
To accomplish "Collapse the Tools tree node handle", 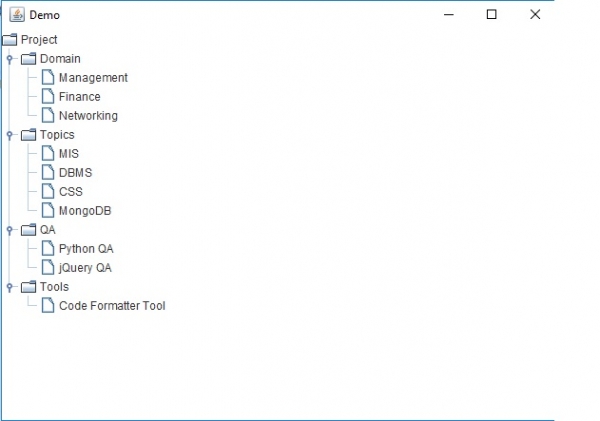I will pos(10,287).
